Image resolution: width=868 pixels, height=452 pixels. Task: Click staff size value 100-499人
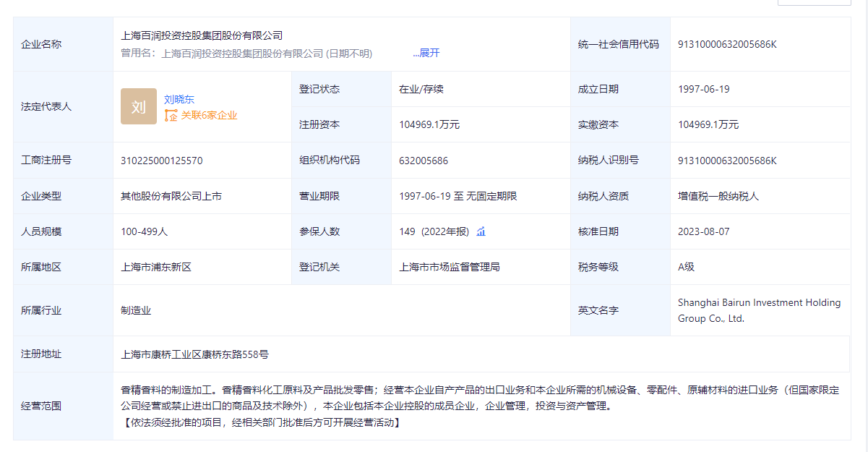tap(144, 231)
